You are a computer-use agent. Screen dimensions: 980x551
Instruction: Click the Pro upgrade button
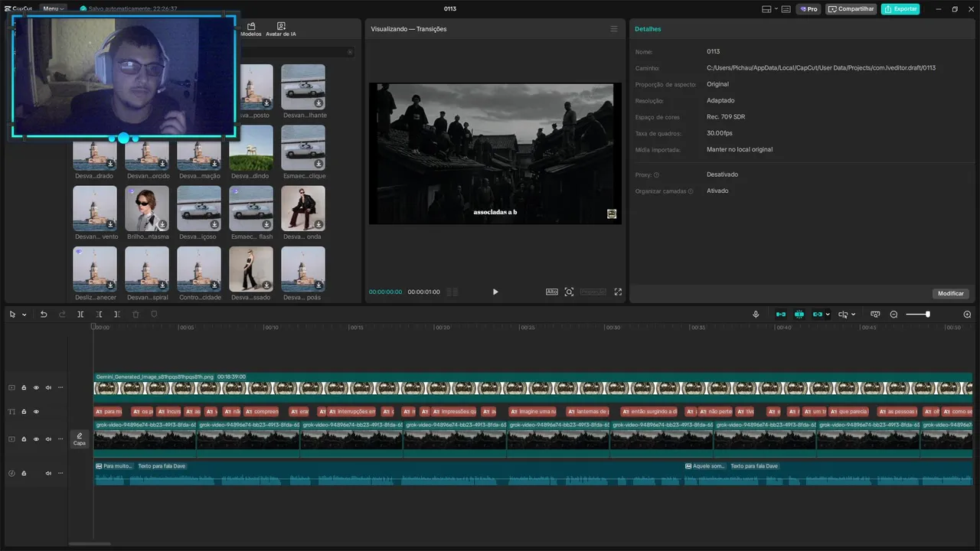coord(808,9)
